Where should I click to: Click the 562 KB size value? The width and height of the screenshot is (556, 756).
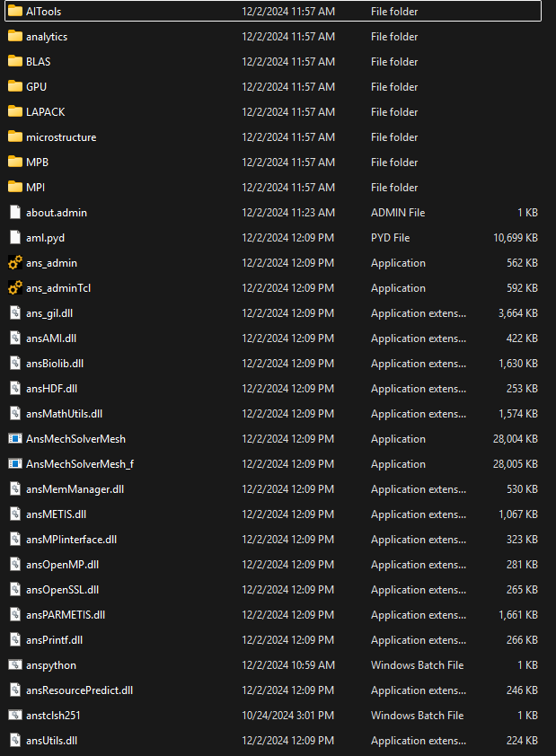click(522, 263)
